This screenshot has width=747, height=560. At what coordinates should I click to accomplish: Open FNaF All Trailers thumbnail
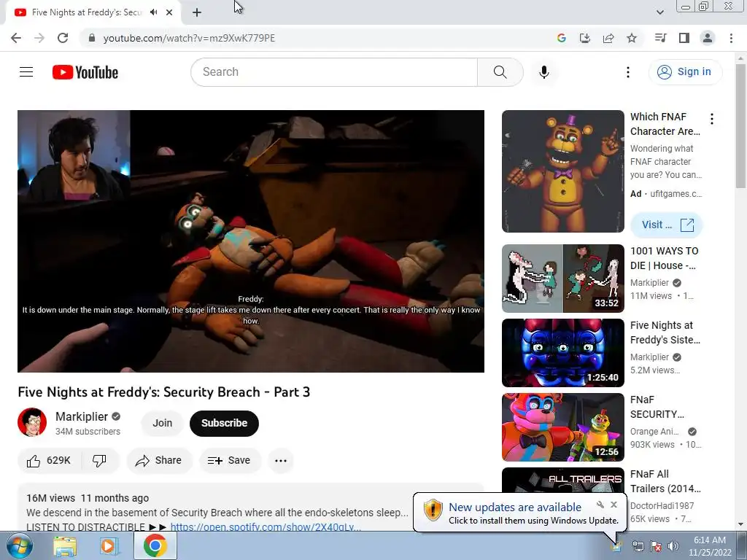[x=562, y=481]
